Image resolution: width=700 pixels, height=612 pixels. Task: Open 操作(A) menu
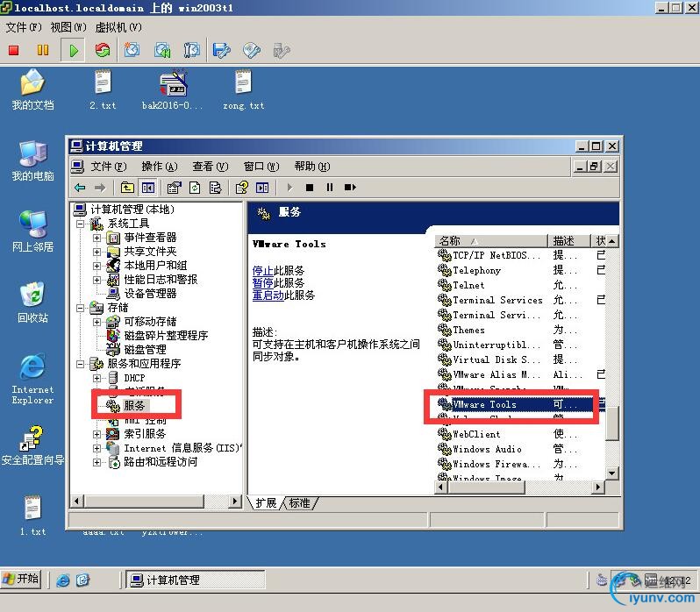(160, 167)
